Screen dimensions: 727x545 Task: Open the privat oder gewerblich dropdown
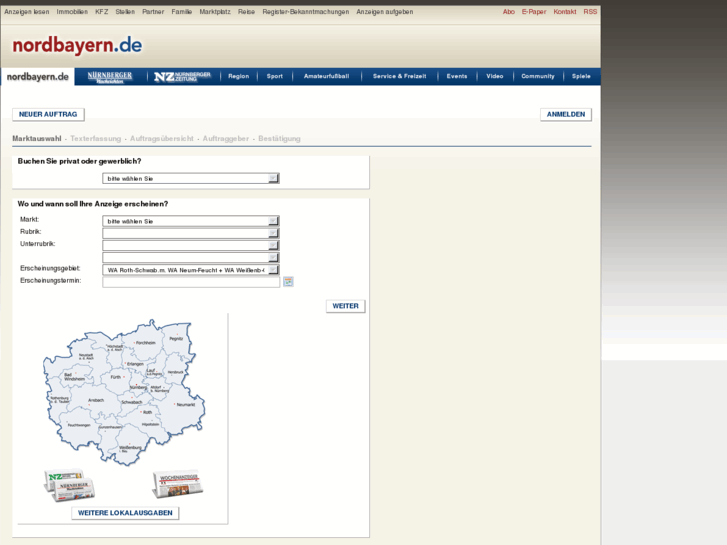pos(191,179)
